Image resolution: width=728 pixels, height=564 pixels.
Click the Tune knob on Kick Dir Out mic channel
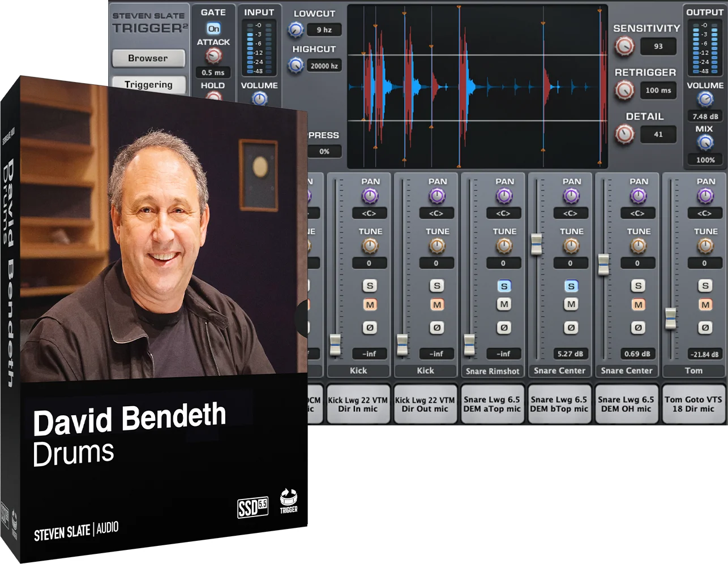[x=437, y=246]
